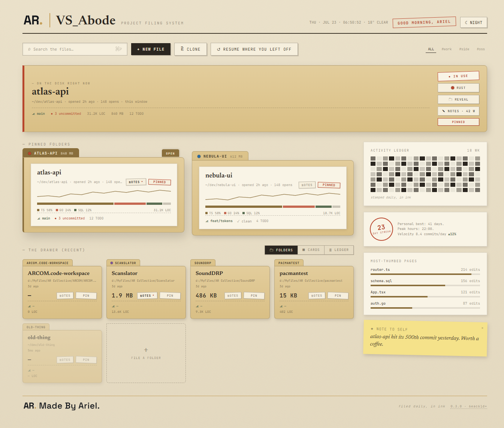Open NOTES on ARCOM.code-workspace folder
Screen dimensions: 504x428
click(65, 296)
